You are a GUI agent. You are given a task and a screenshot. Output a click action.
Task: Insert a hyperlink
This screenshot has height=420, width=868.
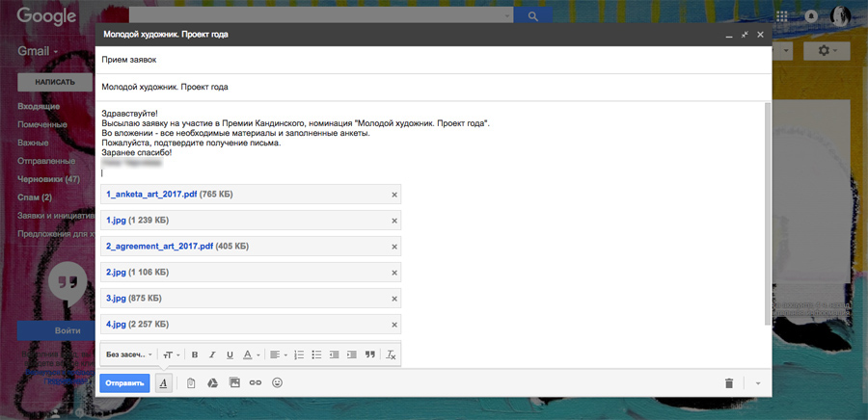[256, 382]
